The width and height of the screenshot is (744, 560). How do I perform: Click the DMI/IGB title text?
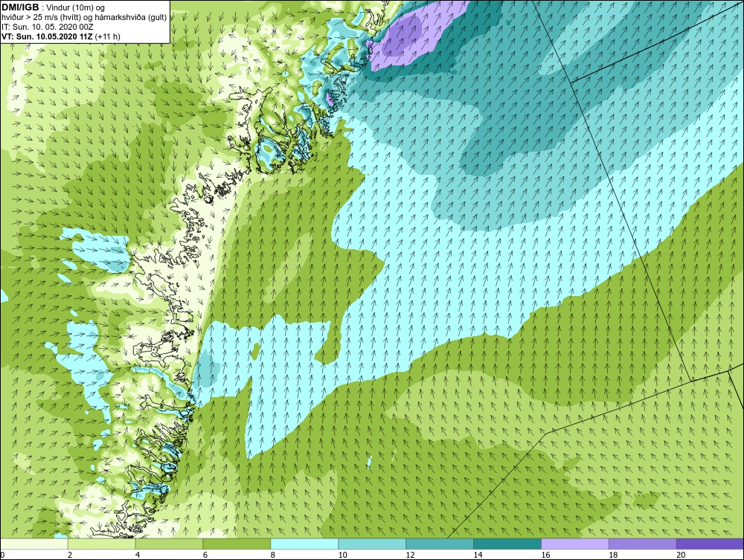click(20, 7)
